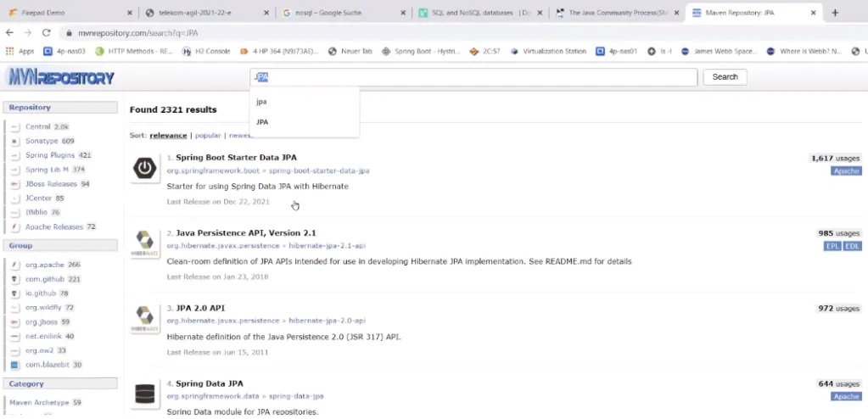Click the spring-data-jpa artifact link

point(296,396)
